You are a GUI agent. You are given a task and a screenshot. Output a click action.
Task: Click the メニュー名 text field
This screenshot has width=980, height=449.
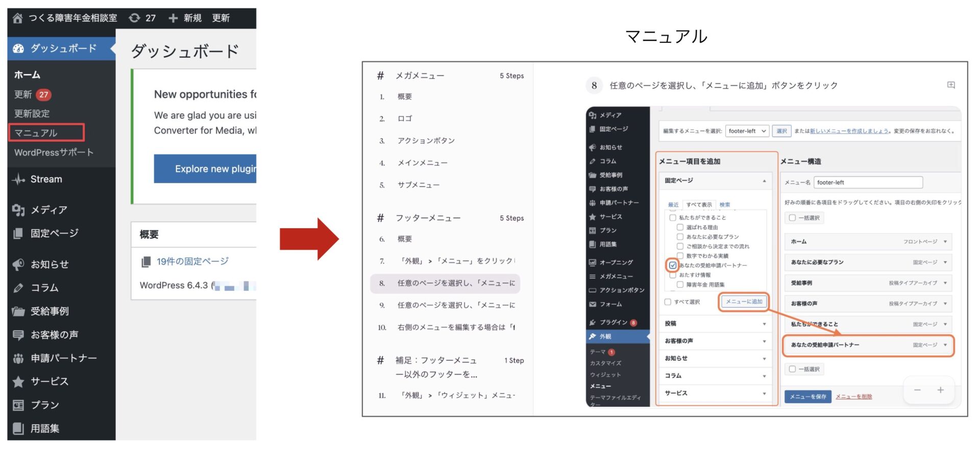tap(868, 183)
